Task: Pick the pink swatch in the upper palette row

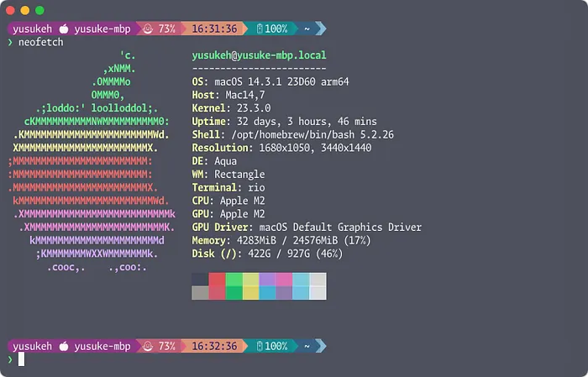Action: coord(284,280)
